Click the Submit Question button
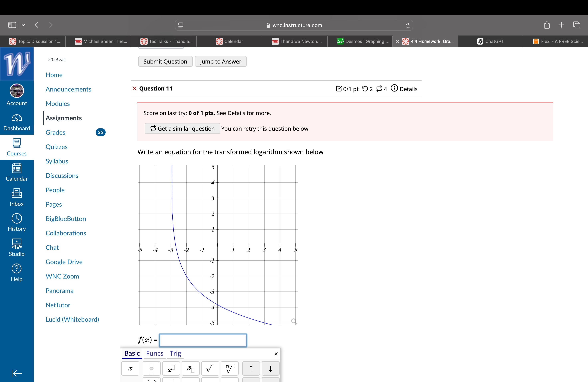The width and height of the screenshot is (588, 382). (165, 62)
